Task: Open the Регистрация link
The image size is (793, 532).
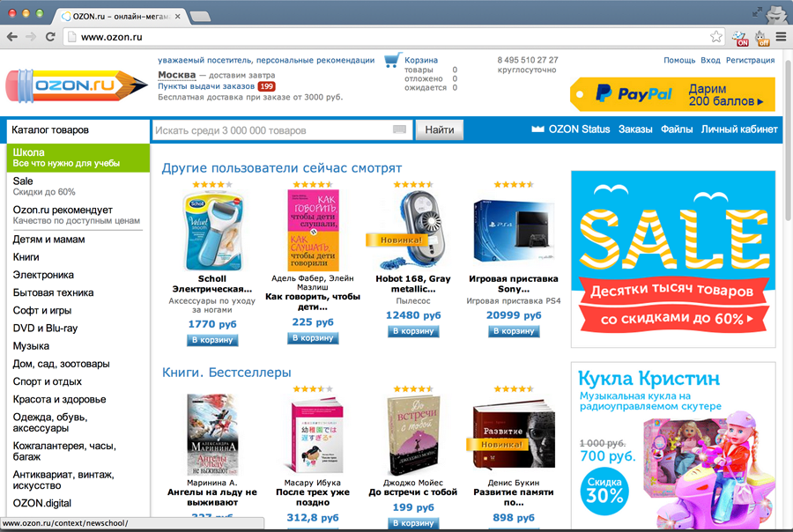Action: coord(750,60)
